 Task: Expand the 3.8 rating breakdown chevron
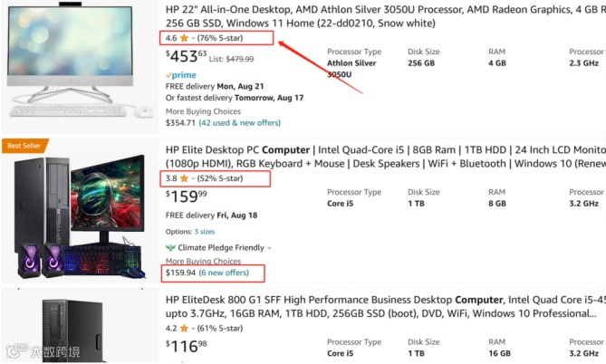click(x=193, y=178)
